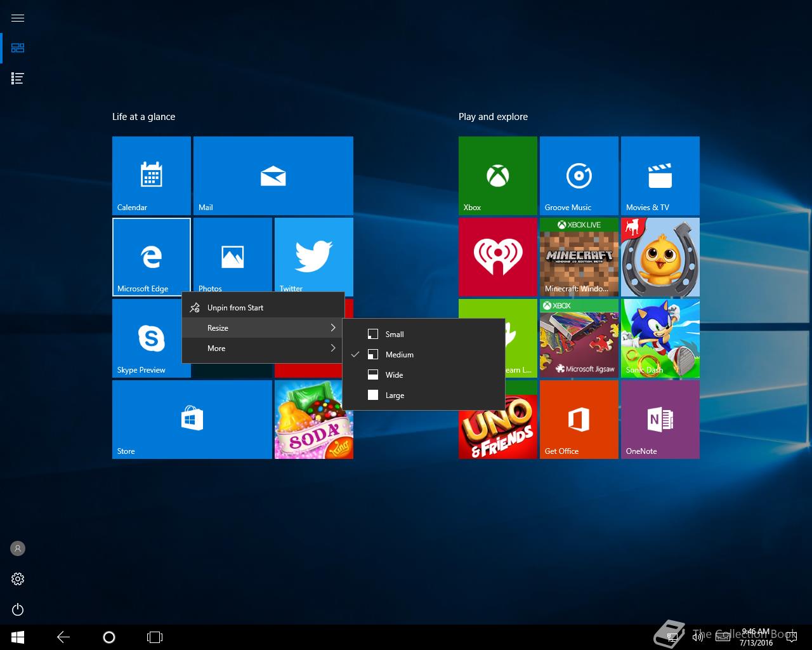The width and height of the screenshot is (812, 650).
Task: Open the Groove Music tile
Action: click(579, 176)
